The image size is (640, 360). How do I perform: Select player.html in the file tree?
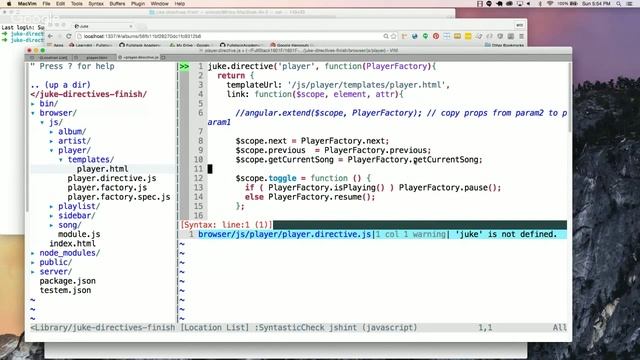[x=102, y=169]
